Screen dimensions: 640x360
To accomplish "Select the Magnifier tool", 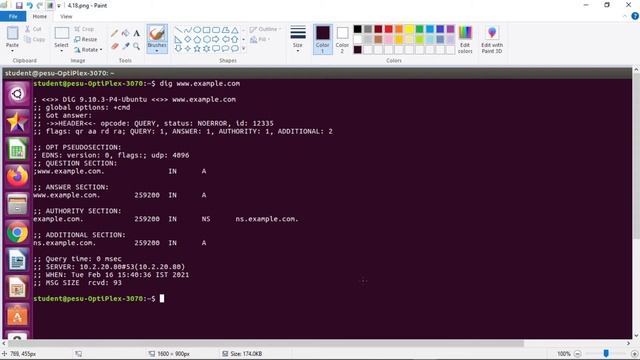I will pyautogui.click(x=137, y=47).
